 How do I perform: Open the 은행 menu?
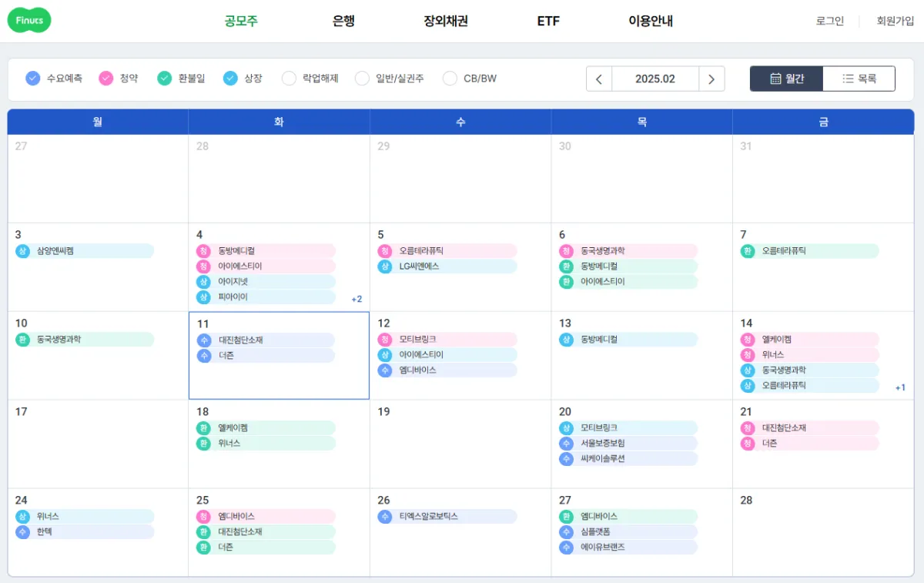(343, 21)
